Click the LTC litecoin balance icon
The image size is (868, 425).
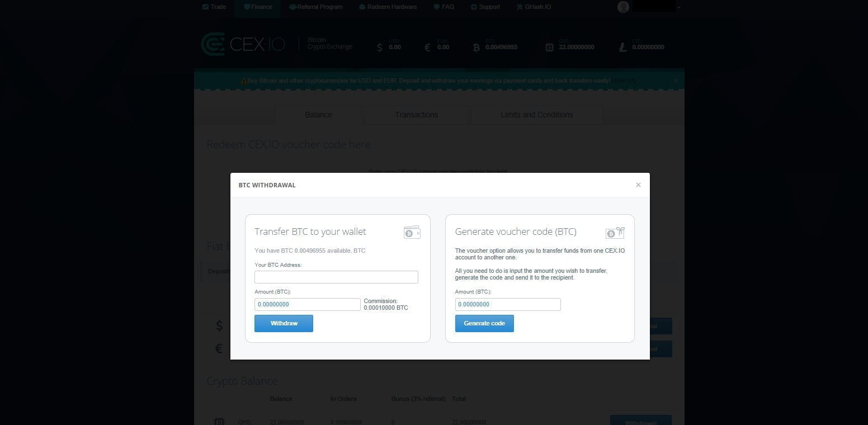point(622,48)
